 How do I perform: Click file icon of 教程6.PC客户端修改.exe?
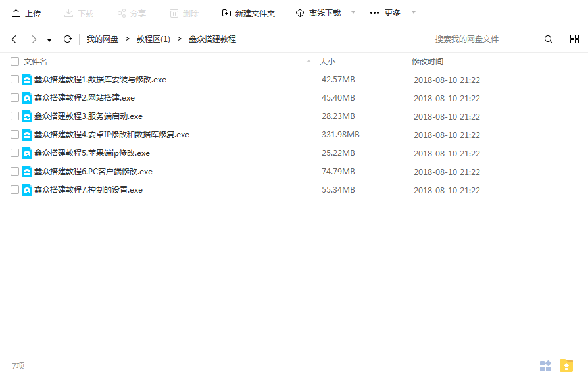pyautogui.click(x=26, y=172)
